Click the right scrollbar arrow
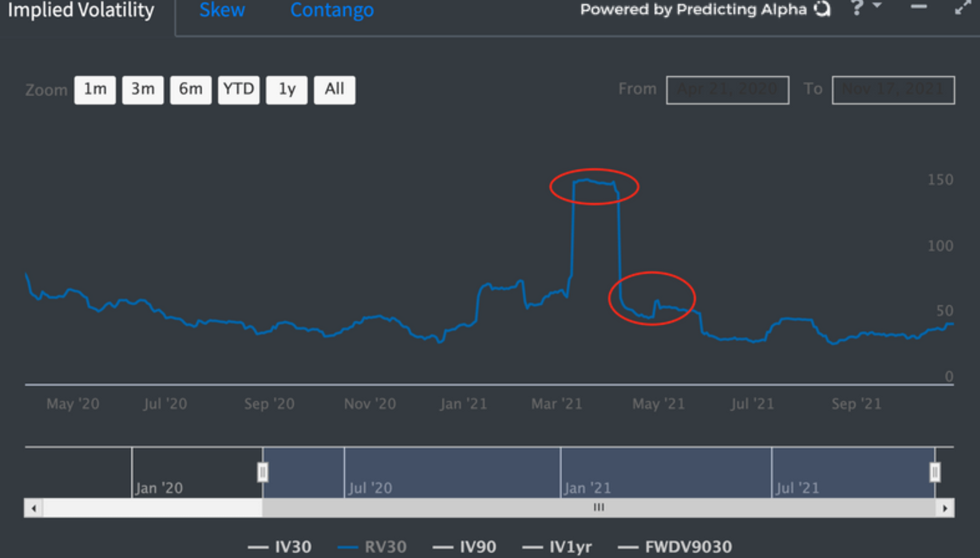980x558 pixels. tap(945, 508)
